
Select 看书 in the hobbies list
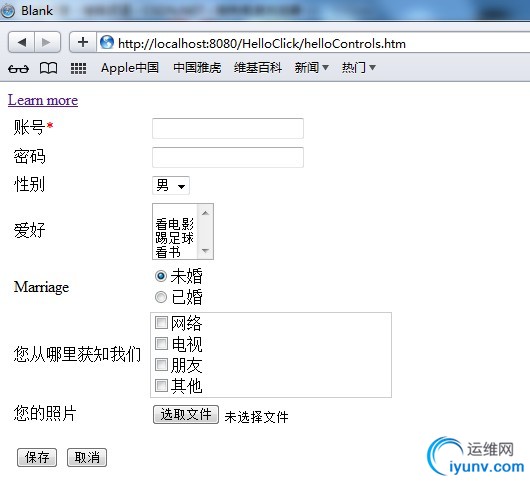pyautogui.click(x=168, y=252)
